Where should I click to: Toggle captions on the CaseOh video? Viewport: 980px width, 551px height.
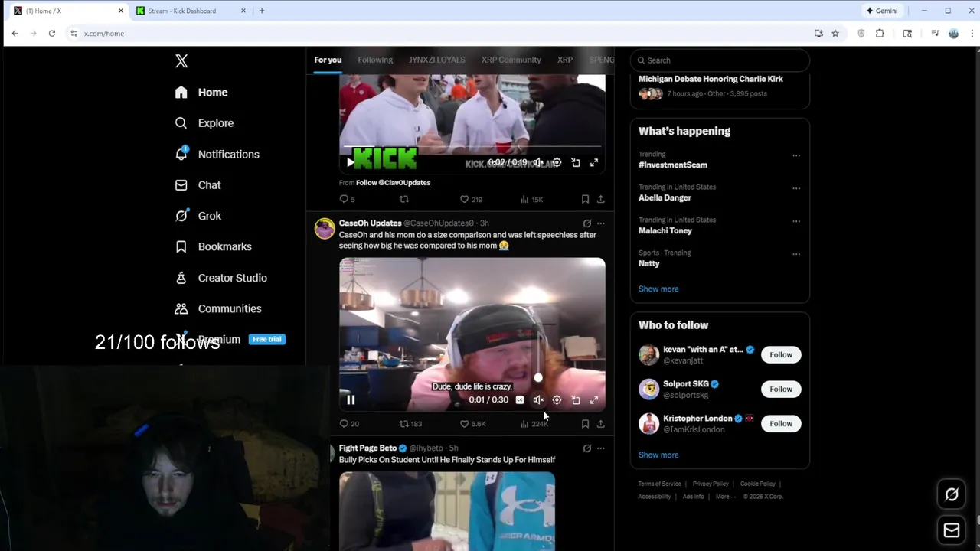pos(520,399)
